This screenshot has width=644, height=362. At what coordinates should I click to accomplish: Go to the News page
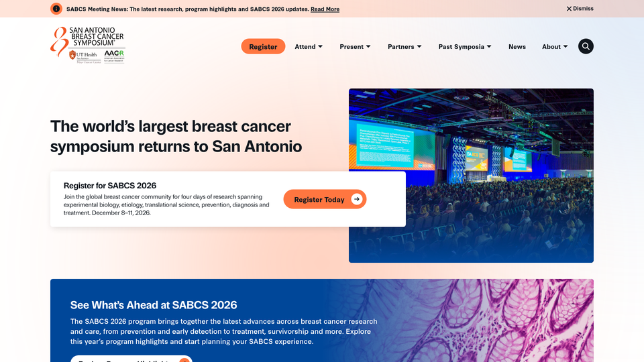pos(517,47)
